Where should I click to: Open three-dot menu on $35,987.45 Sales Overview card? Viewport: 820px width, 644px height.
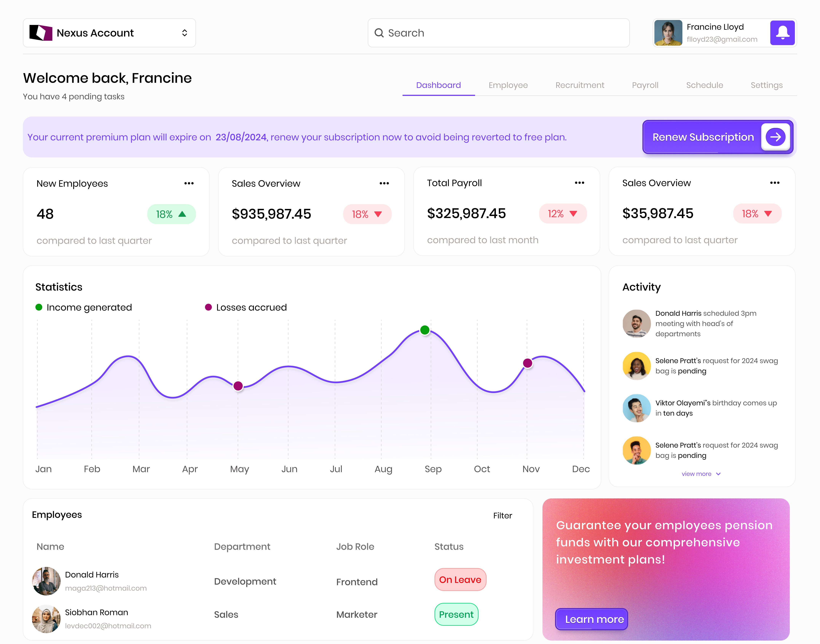[x=774, y=183]
